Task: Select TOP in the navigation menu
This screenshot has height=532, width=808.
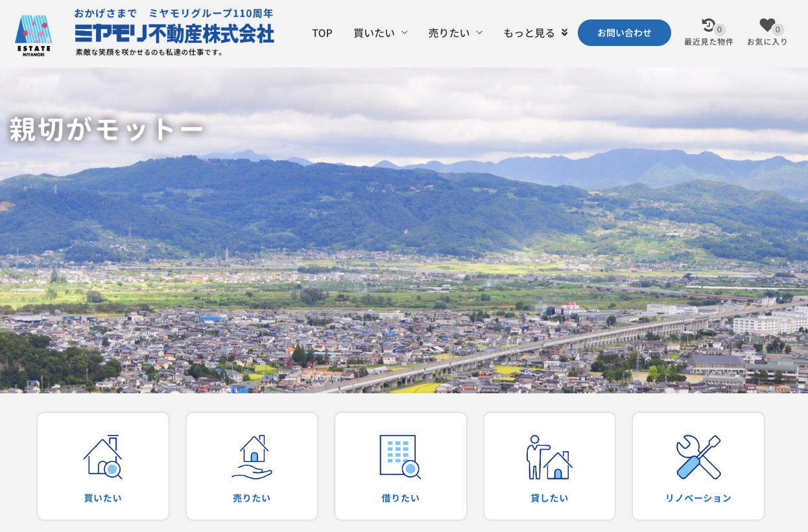Action: (322, 32)
